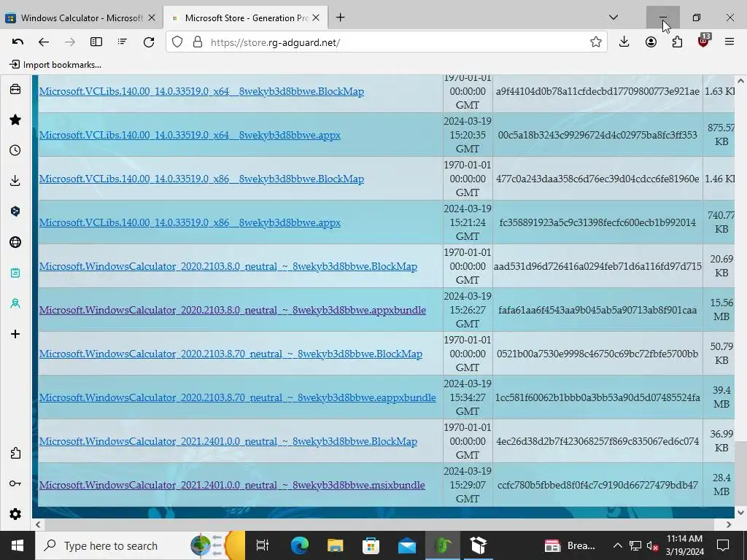Open the settings gear in the sidebar
The image size is (747, 560).
15,514
